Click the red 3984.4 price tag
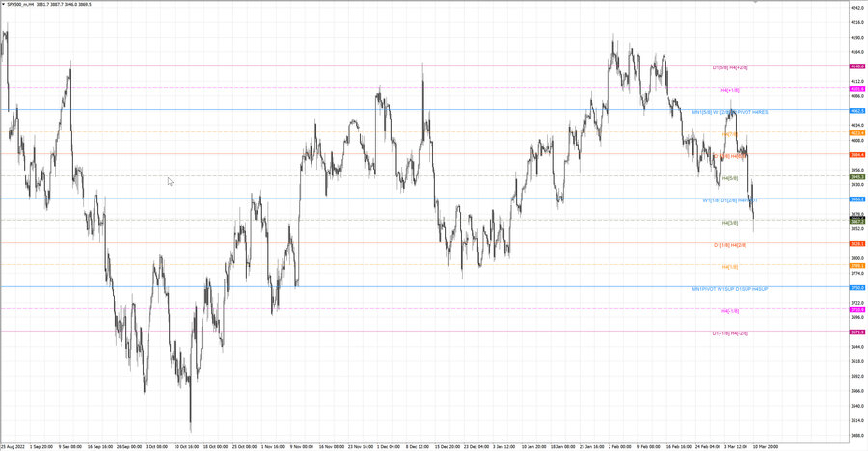Image resolution: width=868 pixels, height=451 pixels. (857, 155)
